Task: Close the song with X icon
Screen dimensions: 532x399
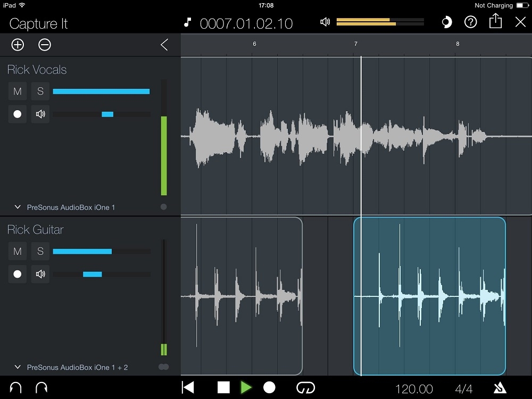Action: 520,22
